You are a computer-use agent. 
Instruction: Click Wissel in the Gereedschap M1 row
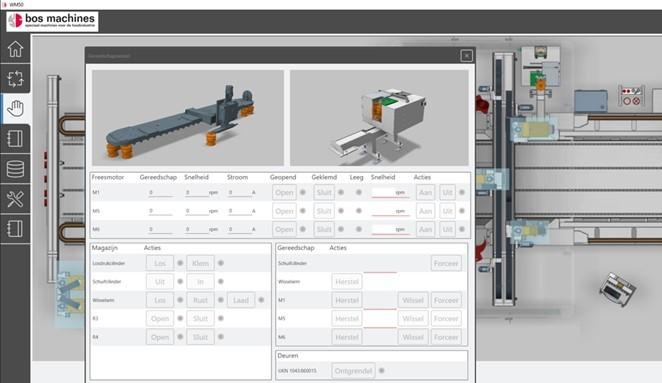[x=413, y=300]
